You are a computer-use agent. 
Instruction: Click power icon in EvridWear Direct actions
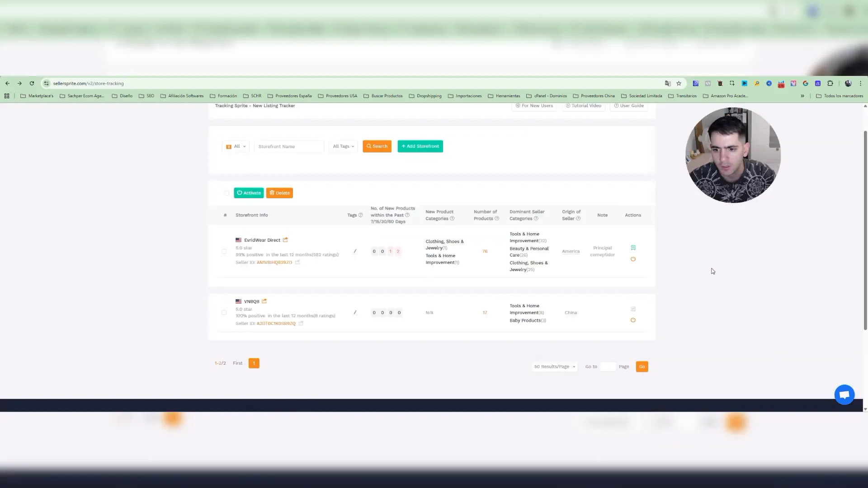tap(633, 259)
